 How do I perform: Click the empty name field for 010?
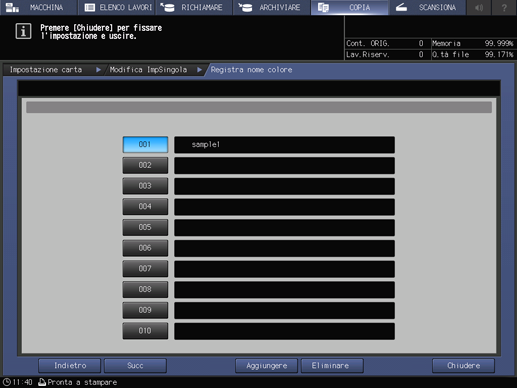[284, 331]
